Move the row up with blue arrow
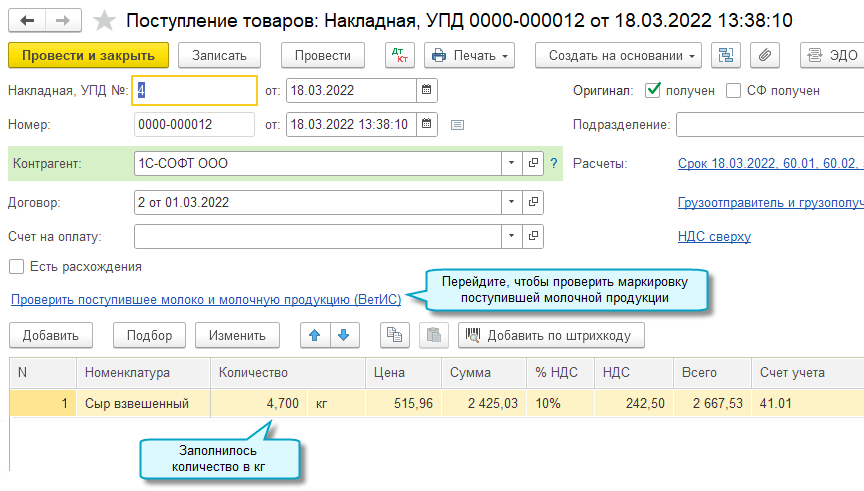The image size is (864, 491). 315,335
